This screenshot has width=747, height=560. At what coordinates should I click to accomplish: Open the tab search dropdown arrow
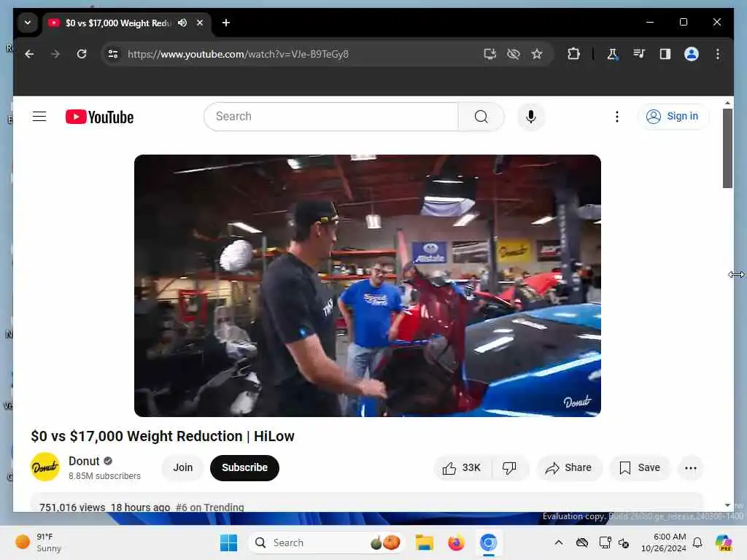coord(28,23)
